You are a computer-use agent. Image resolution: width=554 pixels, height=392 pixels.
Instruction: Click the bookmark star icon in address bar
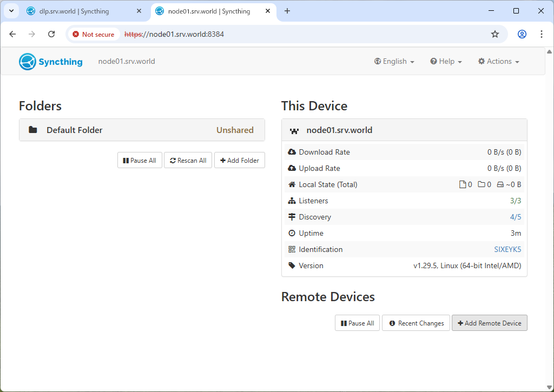click(x=494, y=34)
